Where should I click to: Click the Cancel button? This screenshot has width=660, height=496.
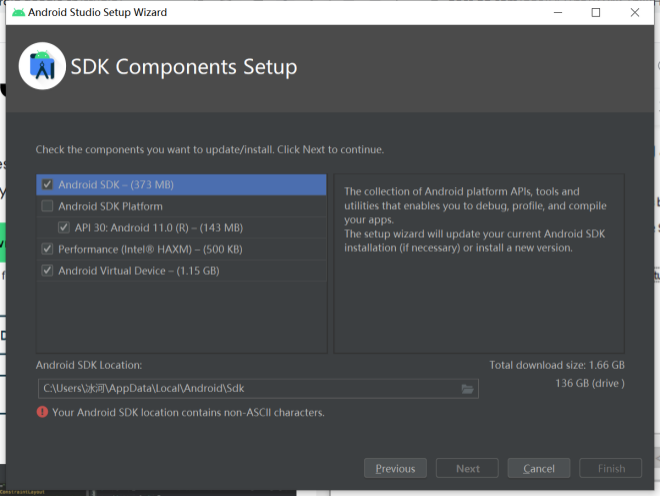click(x=539, y=468)
